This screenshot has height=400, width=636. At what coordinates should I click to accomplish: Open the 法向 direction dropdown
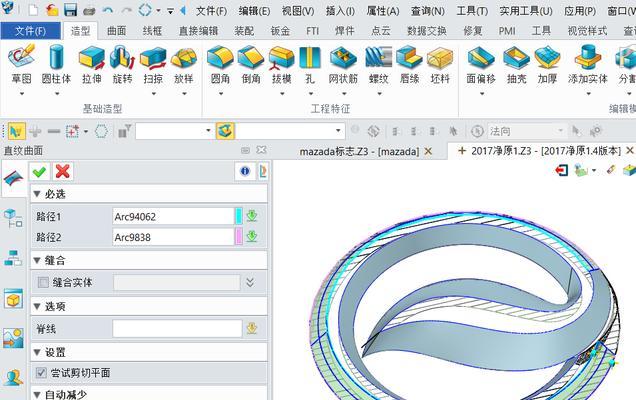[x=561, y=131]
